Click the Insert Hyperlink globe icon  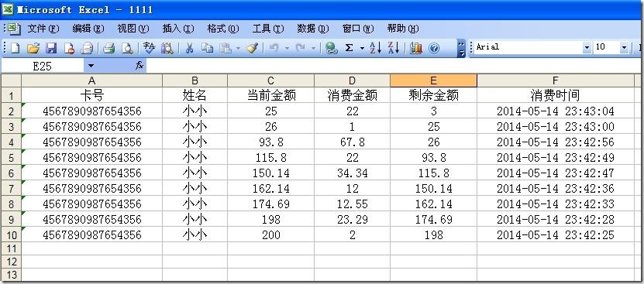(331, 49)
